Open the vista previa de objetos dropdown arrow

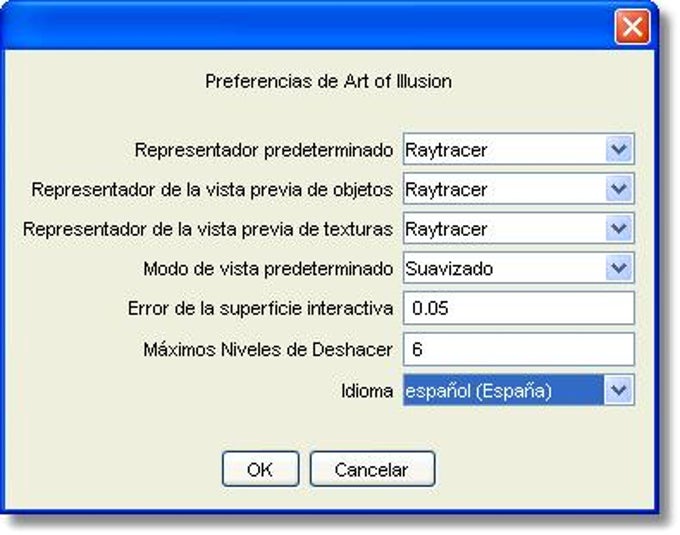[619, 189]
